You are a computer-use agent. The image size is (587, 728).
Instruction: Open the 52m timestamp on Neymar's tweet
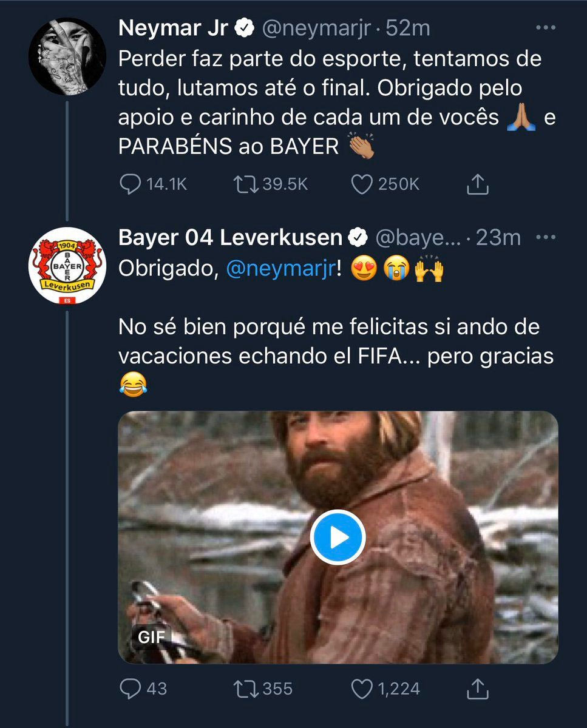click(x=409, y=28)
